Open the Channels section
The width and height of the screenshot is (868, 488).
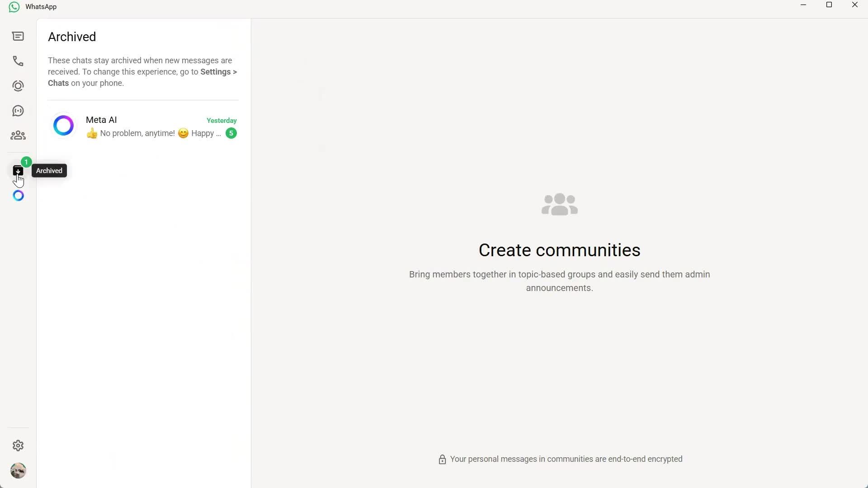[18, 111]
